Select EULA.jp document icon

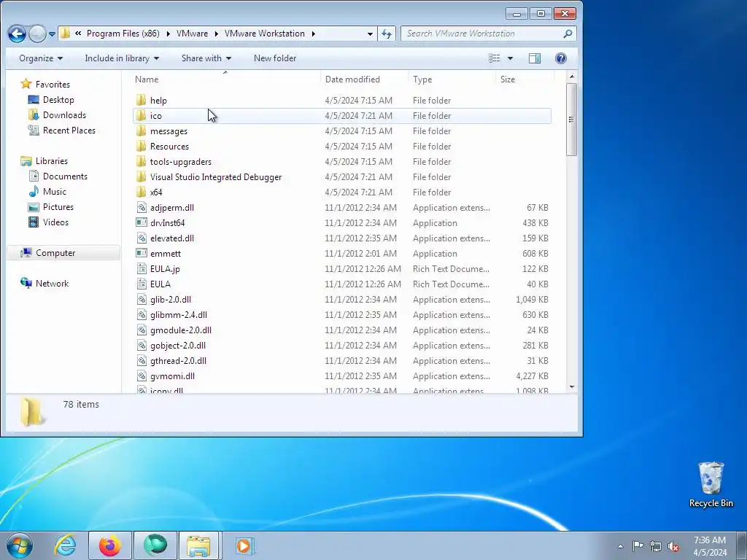point(141,268)
